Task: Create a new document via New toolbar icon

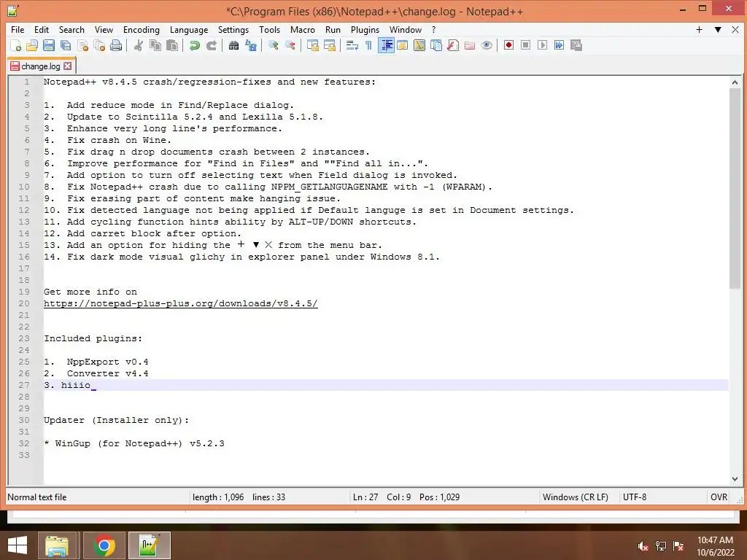Action: click(16, 45)
